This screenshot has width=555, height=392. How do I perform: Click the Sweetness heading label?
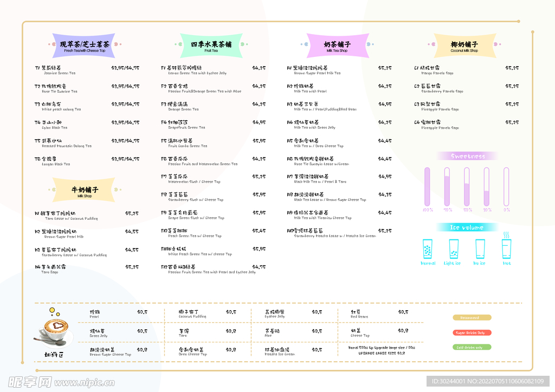coord(468,156)
